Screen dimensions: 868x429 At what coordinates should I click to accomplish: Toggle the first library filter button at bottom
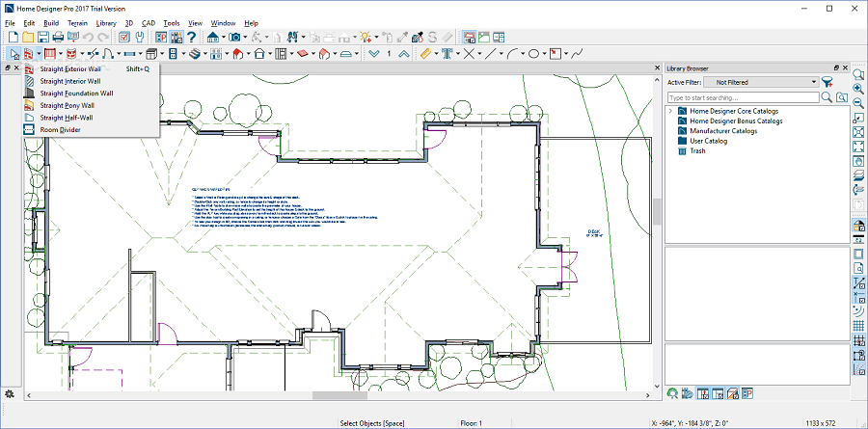pos(702,393)
